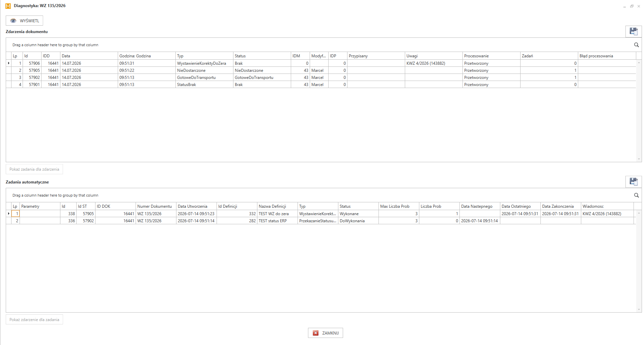Close the dialog with the ZAMKNIJ button
Screen dimensions: 644x345
326,333
